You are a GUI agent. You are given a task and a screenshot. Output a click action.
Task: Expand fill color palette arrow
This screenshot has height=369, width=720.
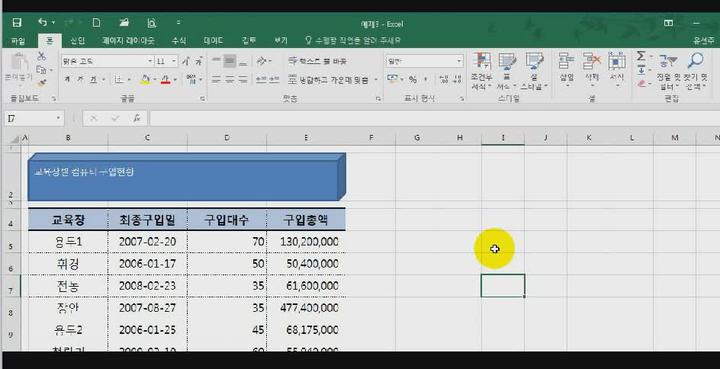[x=154, y=80]
